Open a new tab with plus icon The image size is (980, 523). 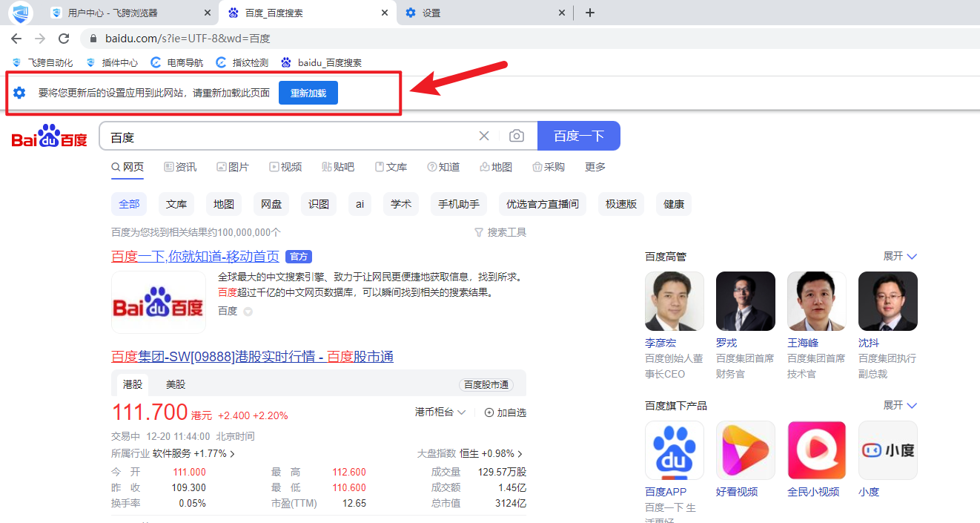pos(590,13)
